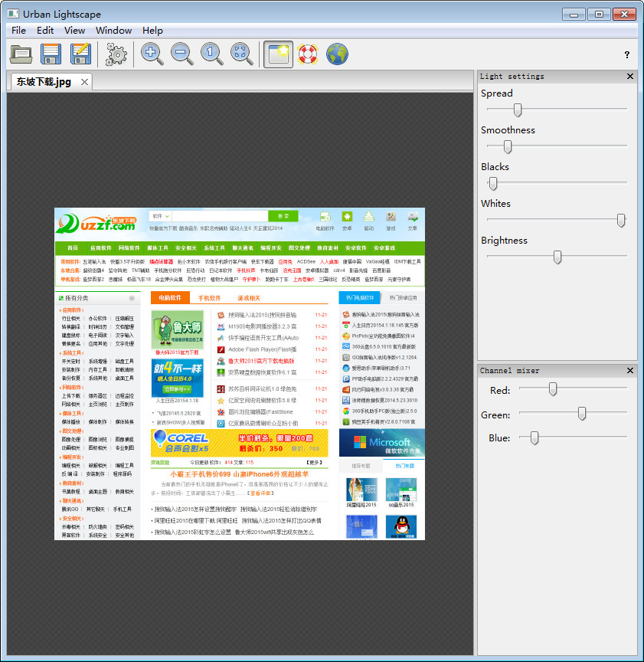The width and height of the screenshot is (644, 662).
Task: Fit image to window with zoom-fit icon
Action: pyautogui.click(x=242, y=54)
